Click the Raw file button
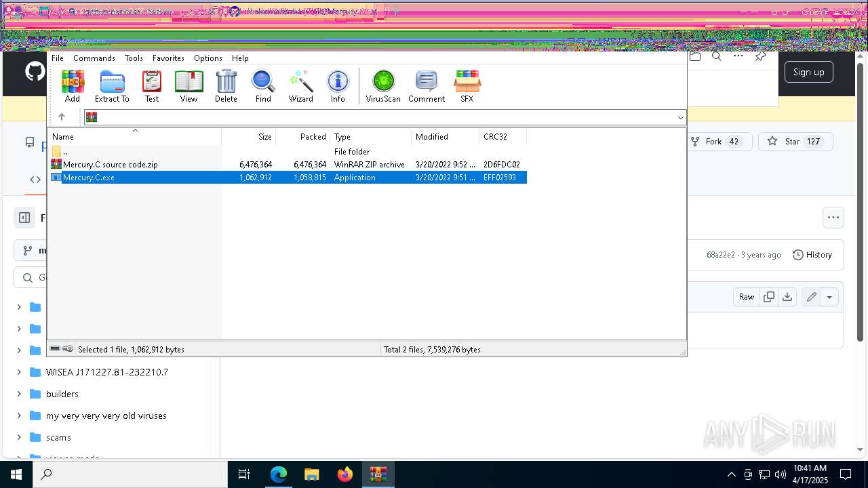This screenshot has height=488, width=868. click(x=747, y=297)
